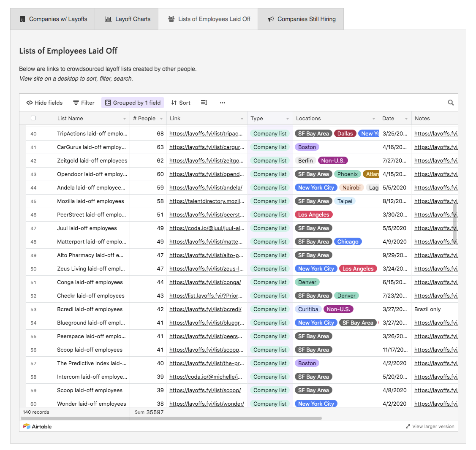Click the Dallas location tag in TripActions row
The width and height of the screenshot is (476, 450).
pyautogui.click(x=345, y=133)
